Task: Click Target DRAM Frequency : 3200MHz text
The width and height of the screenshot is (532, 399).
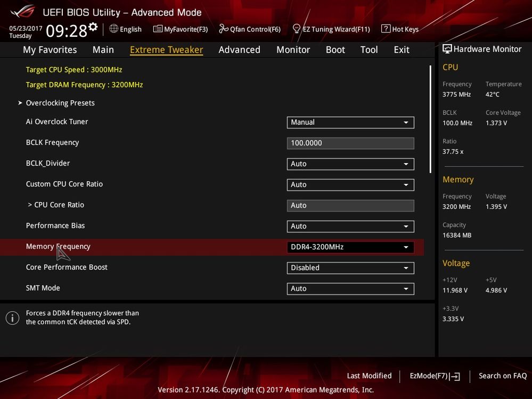Action: (85, 85)
